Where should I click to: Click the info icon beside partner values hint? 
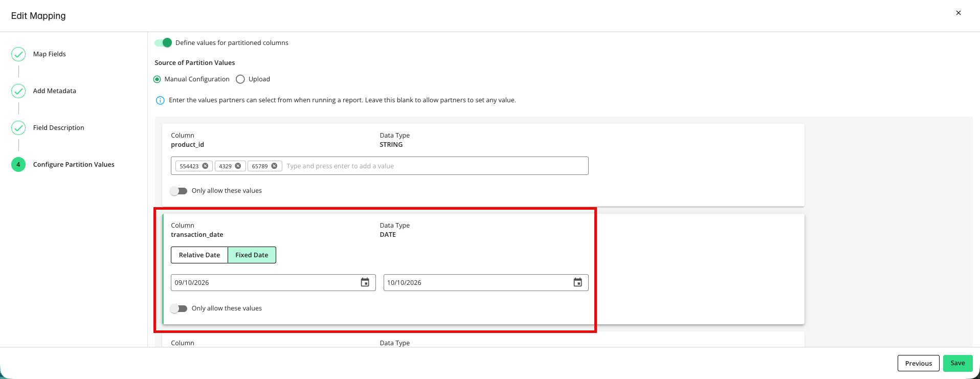160,100
